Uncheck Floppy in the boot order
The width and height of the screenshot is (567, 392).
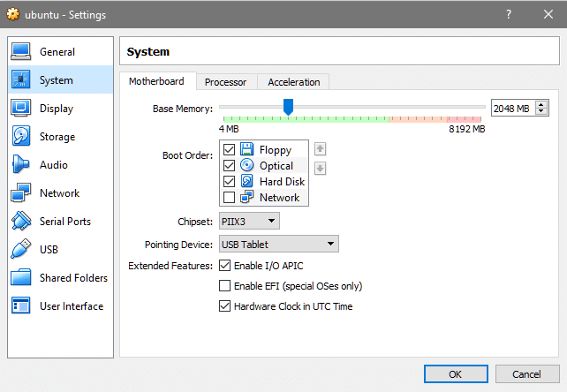pos(229,149)
